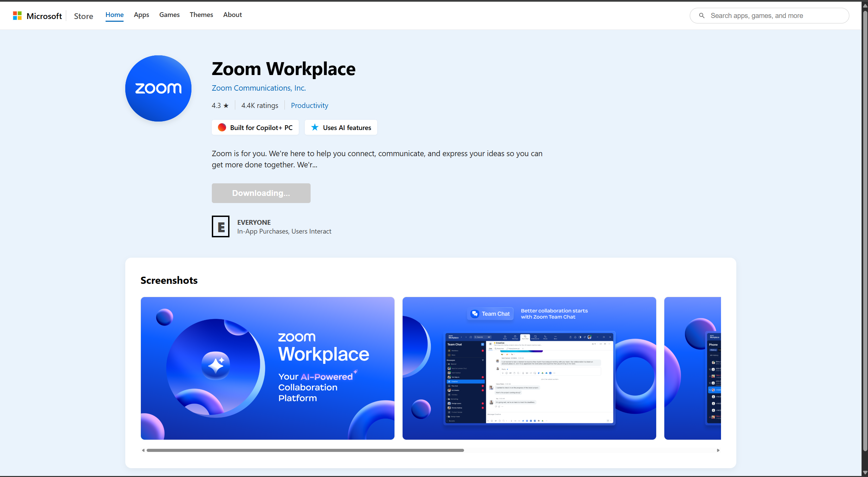Viewport: 868px width, 477px height.
Task: Click the screenshots horizontal scrollbar thumb
Action: coord(305,451)
